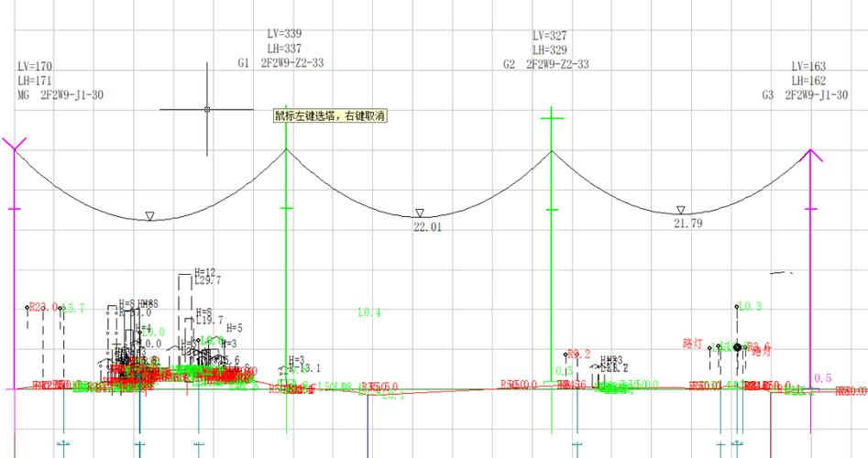
Task: Click the 'H=12' height label
Action: click(204, 273)
